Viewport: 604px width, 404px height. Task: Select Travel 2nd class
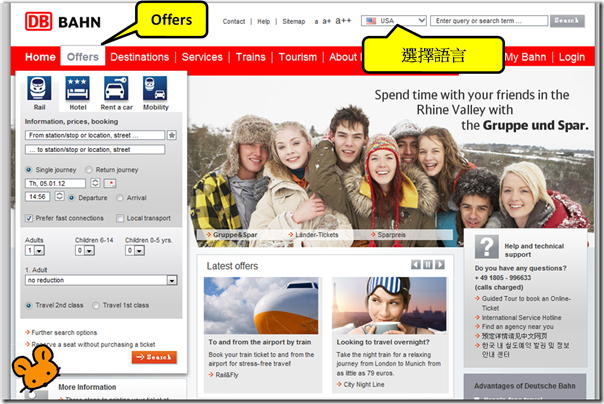29,305
